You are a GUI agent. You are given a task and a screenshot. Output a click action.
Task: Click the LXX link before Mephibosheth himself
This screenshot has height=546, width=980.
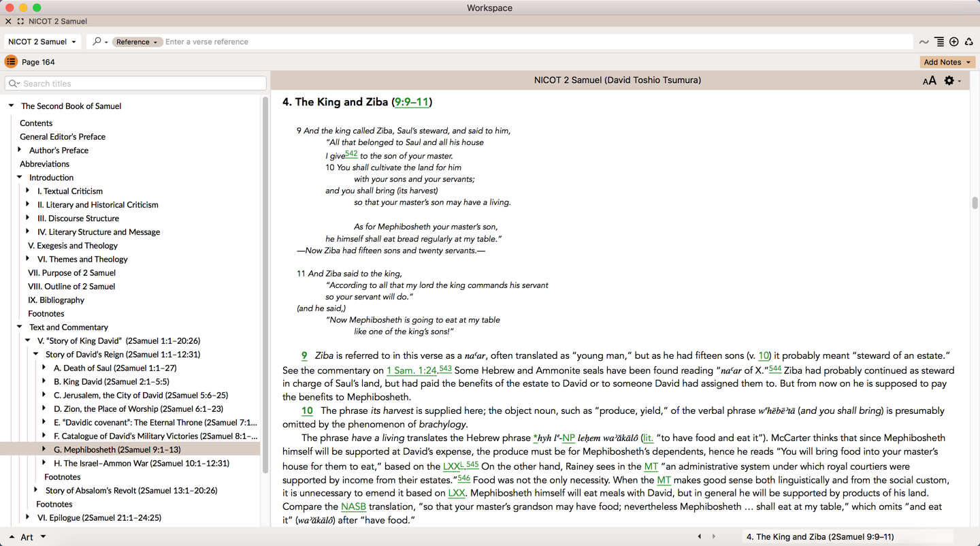(457, 494)
